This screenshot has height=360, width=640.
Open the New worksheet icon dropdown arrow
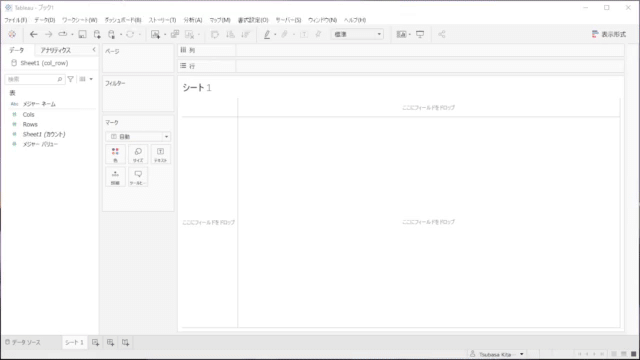coord(165,35)
